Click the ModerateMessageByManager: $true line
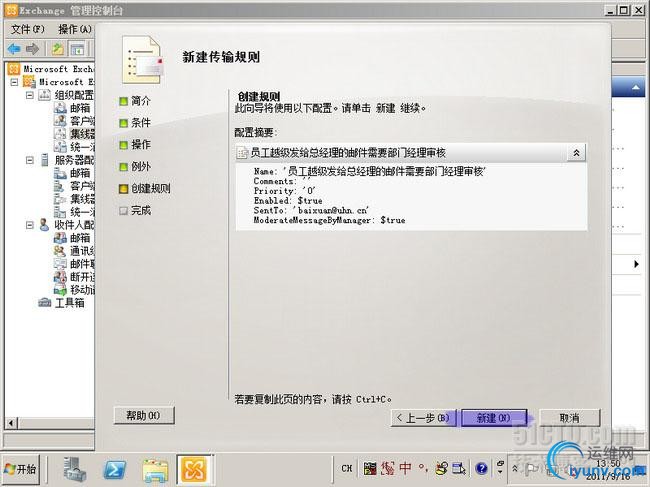Viewport: 650px width, 487px height. tap(329, 220)
